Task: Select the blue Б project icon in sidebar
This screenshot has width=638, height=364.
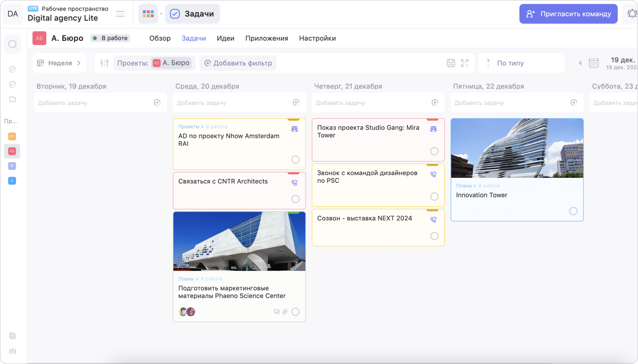Action: pos(12,180)
